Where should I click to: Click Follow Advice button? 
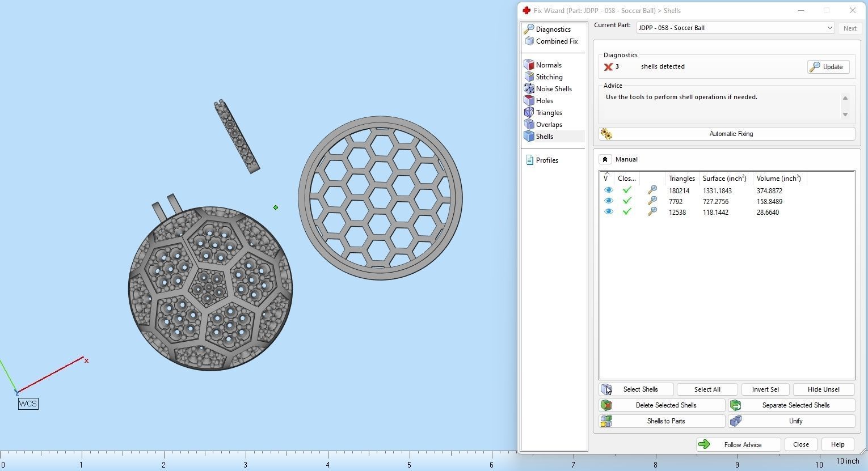[738, 445]
